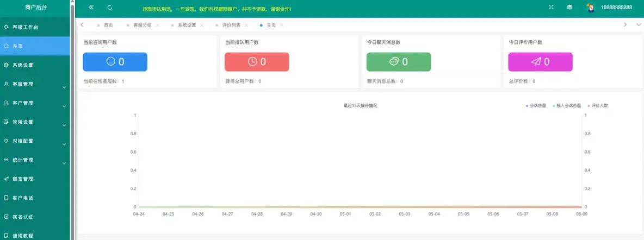Image resolution: width=644 pixels, height=240 pixels.
Task: Click the yellow warning notice text in header
Action: click(217, 9)
